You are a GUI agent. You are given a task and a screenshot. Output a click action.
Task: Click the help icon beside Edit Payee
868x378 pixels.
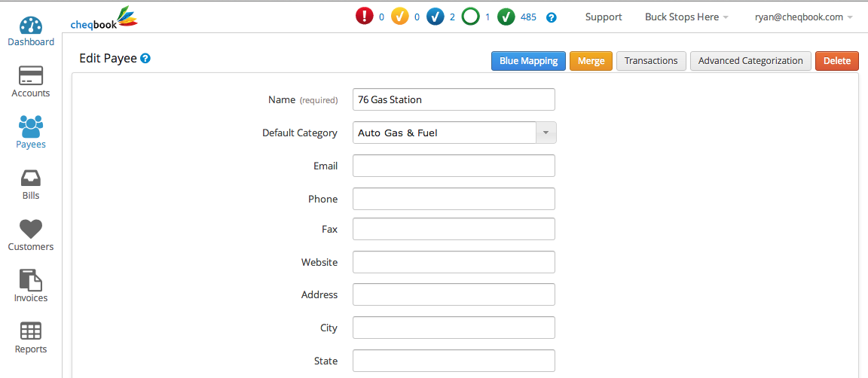[x=145, y=58]
